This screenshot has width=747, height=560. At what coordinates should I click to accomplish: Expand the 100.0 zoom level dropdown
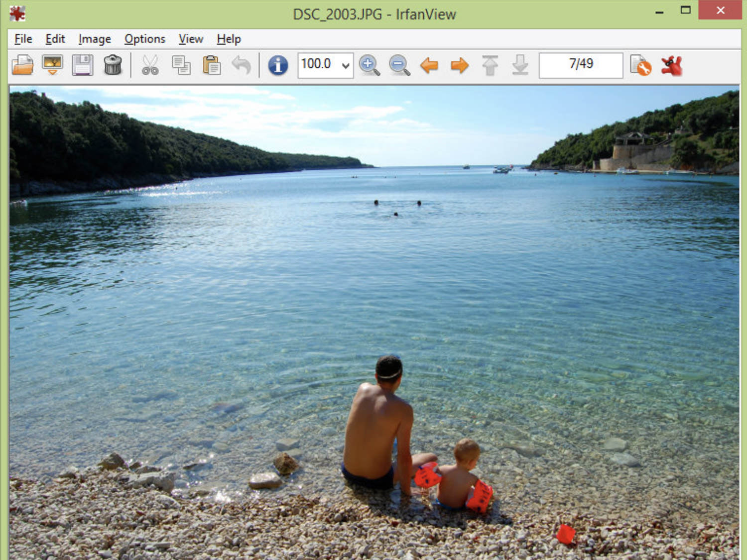coord(345,65)
